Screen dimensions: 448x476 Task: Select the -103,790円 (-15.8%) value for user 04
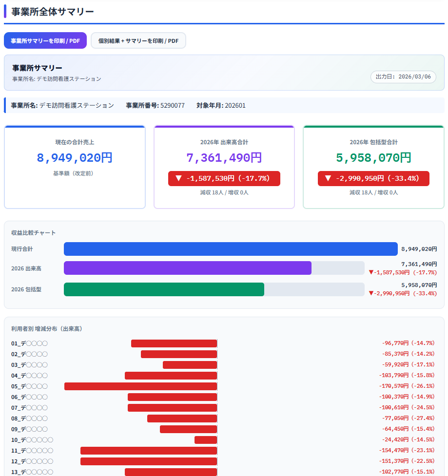point(407,376)
